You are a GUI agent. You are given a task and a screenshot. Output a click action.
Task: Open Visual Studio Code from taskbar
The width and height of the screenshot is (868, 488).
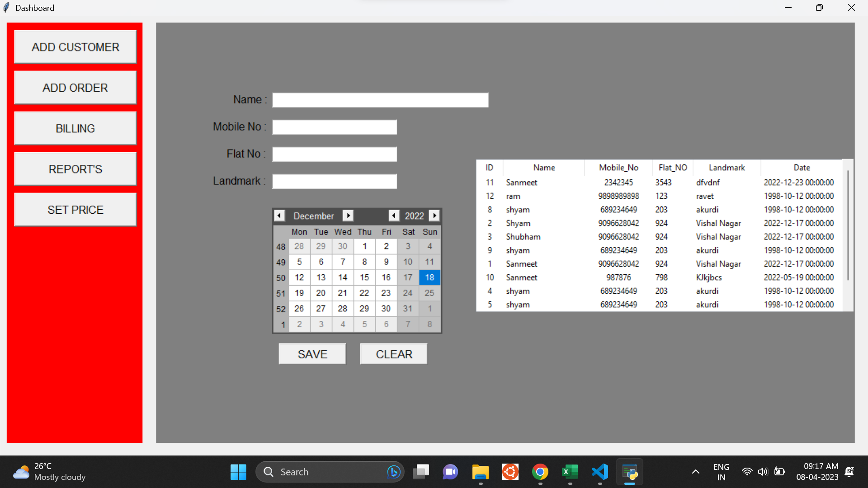[x=600, y=472]
